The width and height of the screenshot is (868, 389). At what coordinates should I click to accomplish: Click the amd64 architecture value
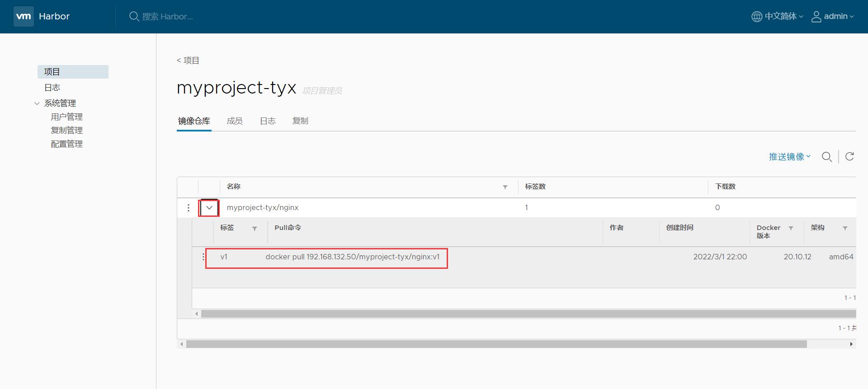[841, 257]
